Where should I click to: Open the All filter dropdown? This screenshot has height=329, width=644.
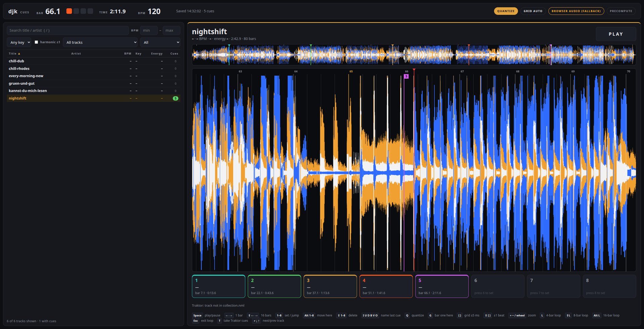pos(160,43)
